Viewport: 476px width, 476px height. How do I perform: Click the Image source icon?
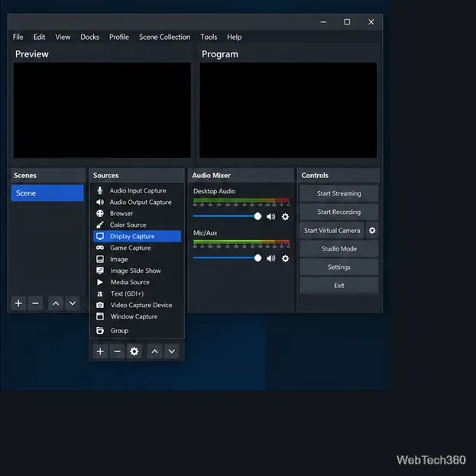pos(100,259)
